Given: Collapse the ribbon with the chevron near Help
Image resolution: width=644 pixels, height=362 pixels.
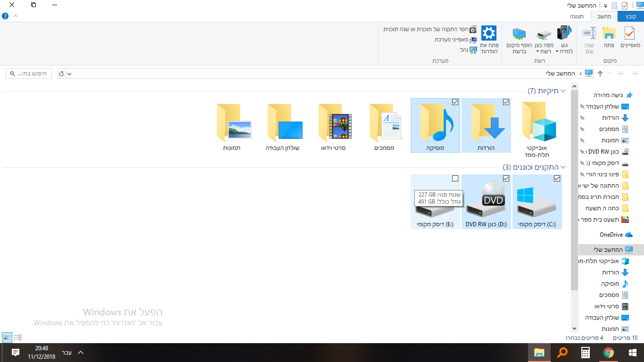Looking at the screenshot, I should (x=16, y=16).
